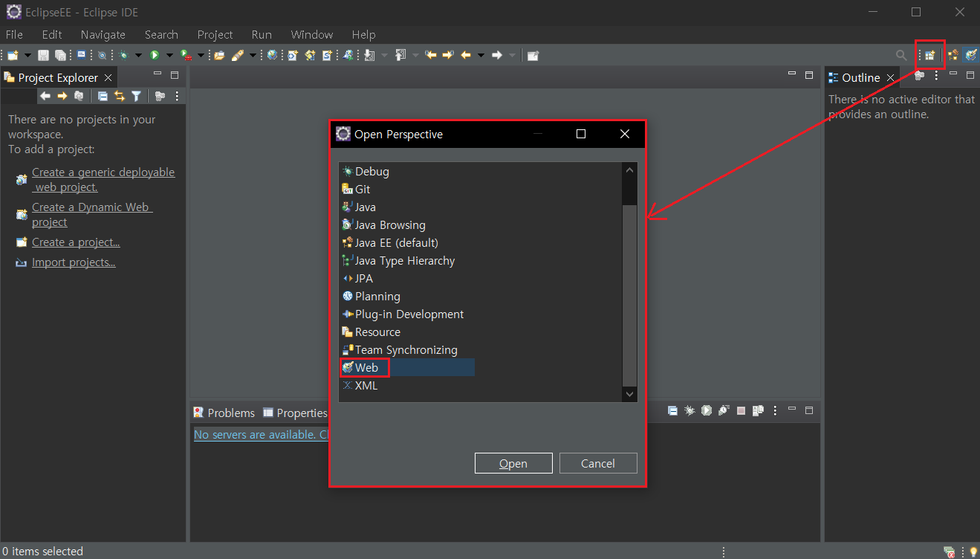Image resolution: width=980 pixels, height=559 pixels.
Task: Click the perspective list scrollbar thumb
Action: (x=630, y=295)
